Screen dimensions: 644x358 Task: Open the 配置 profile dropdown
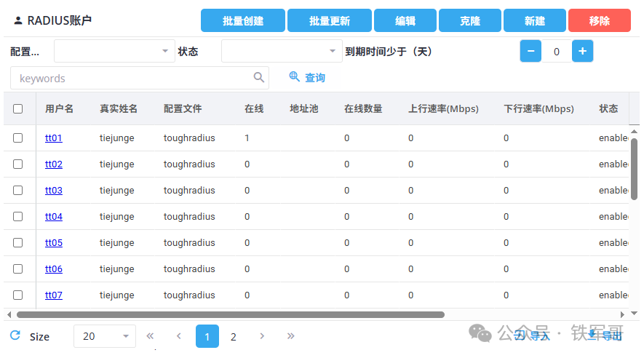pyautogui.click(x=114, y=51)
